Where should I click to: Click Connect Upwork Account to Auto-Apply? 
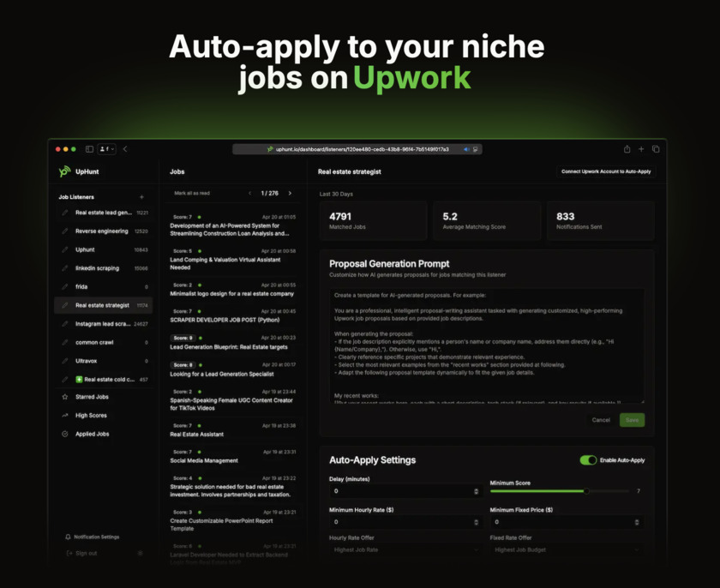click(606, 171)
